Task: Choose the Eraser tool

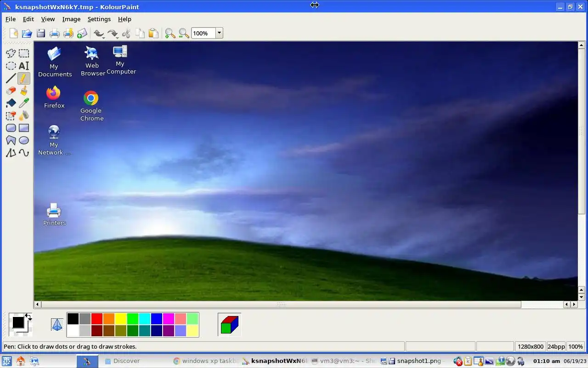Action: [11, 91]
